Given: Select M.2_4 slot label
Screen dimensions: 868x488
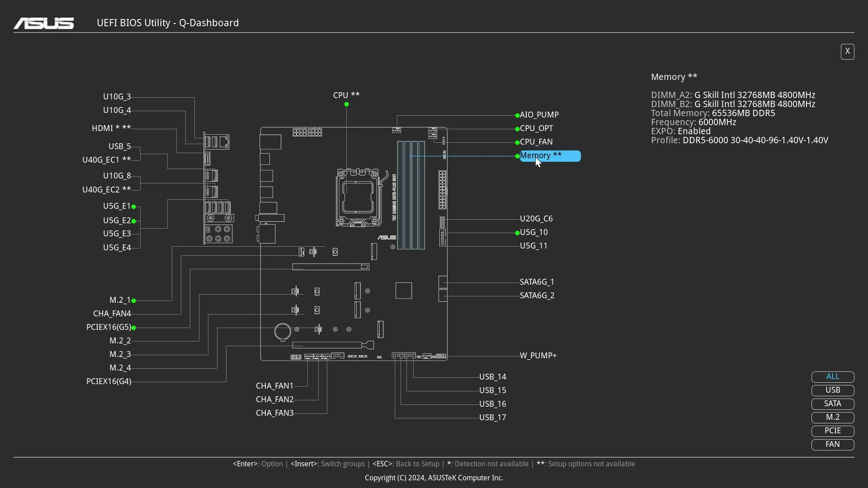Looking at the screenshot, I should pos(120,368).
